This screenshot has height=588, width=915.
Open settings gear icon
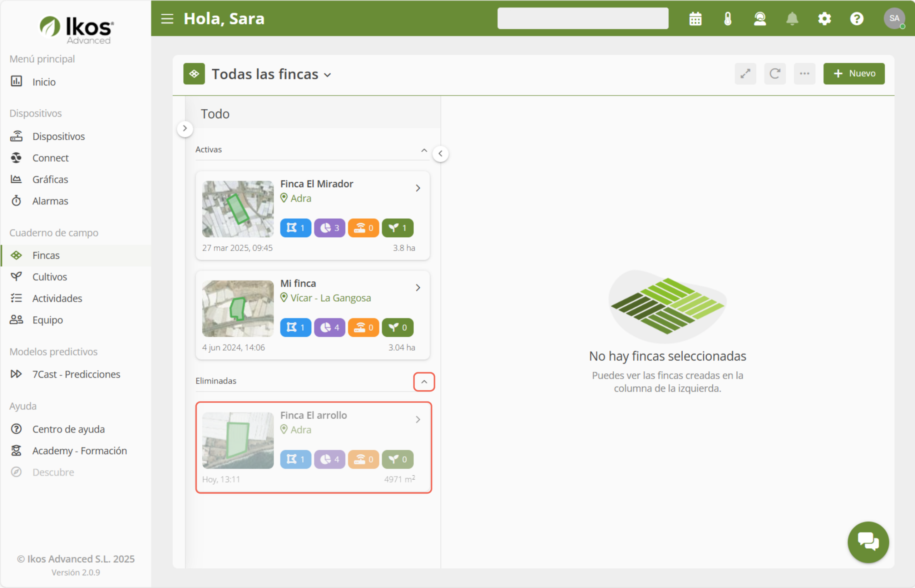point(824,19)
